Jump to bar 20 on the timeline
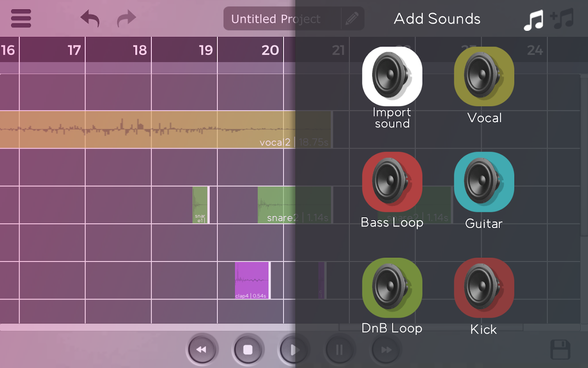588x368 pixels. tap(270, 50)
